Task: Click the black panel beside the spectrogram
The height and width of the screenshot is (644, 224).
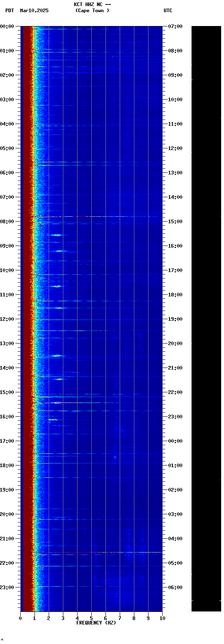Action: pos(206,319)
